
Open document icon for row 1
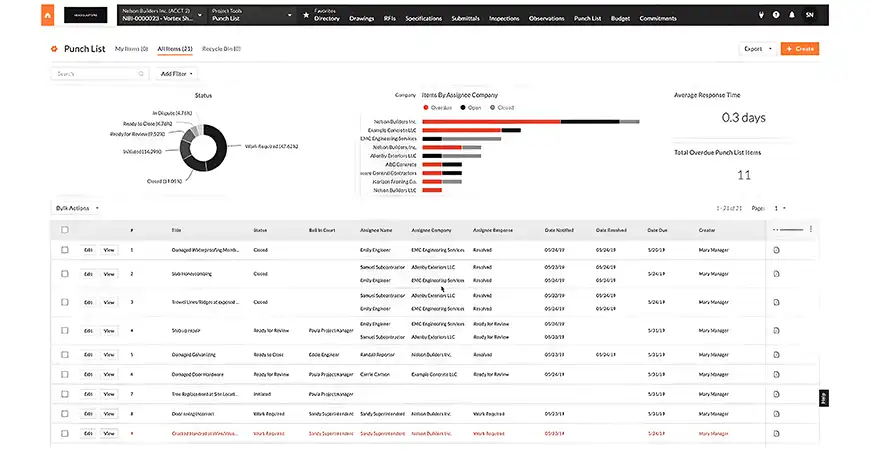(x=776, y=250)
